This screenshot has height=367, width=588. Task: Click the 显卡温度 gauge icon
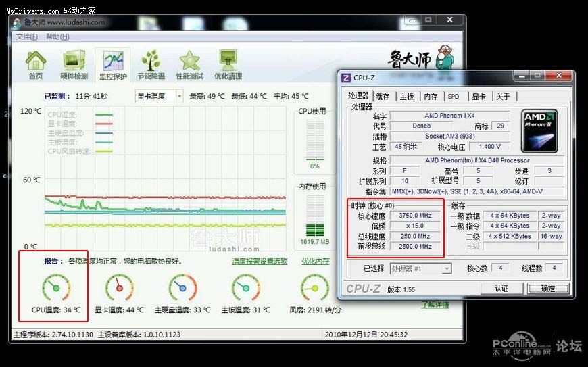pos(119,288)
